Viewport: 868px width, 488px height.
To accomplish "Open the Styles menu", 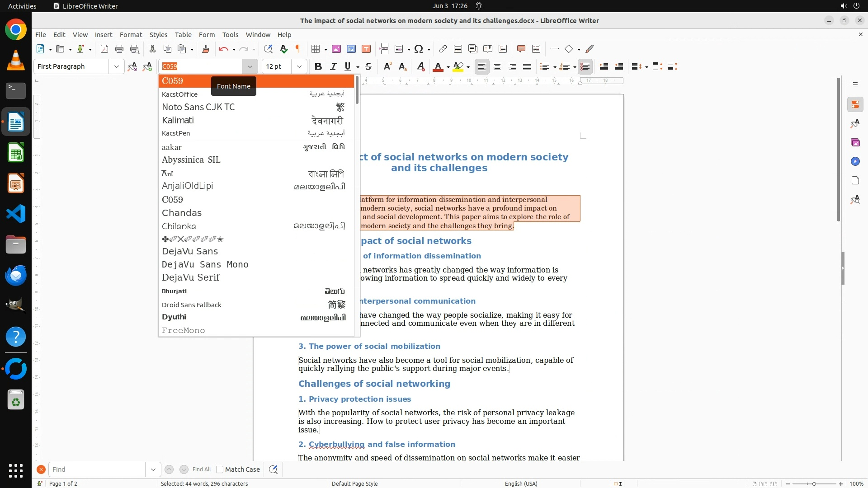I will [x=158, y=35].
